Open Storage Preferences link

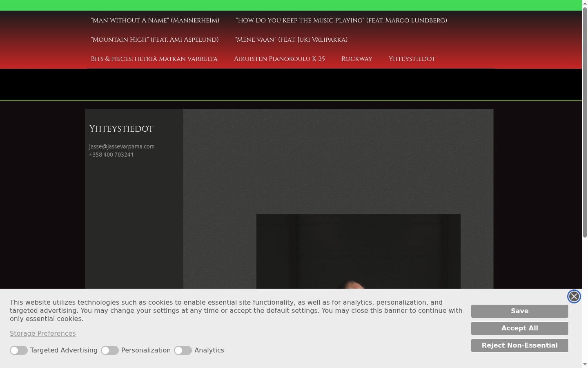click(43, 334)
